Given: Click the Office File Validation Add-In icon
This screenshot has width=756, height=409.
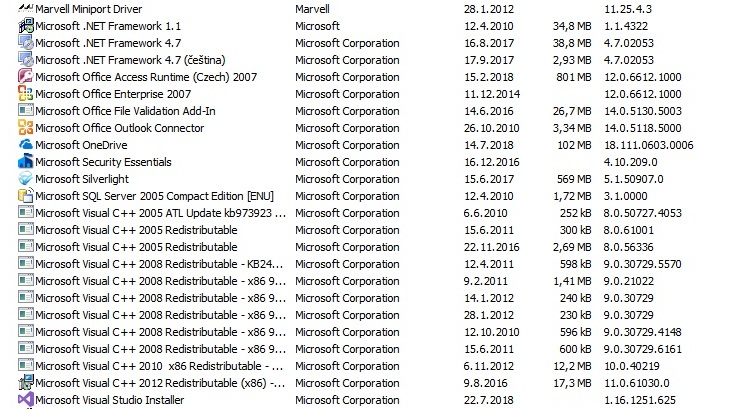Looking at the screenshot, I should click(26, 111).
